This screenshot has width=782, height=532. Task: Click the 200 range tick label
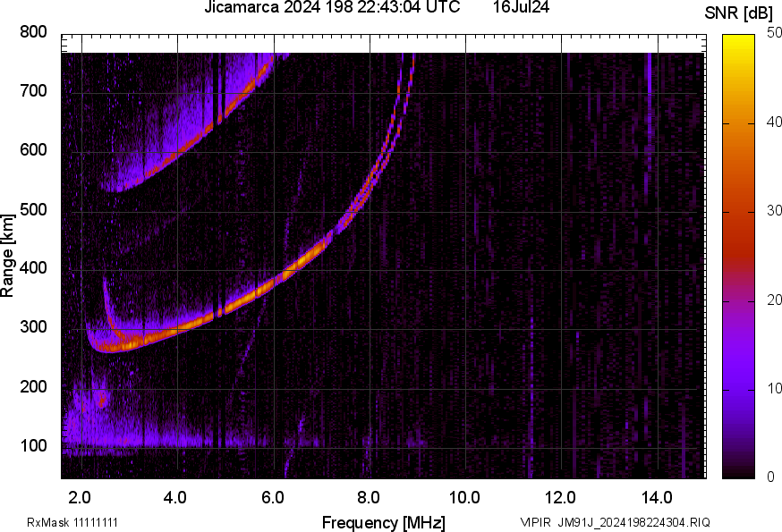coord(33,386)
